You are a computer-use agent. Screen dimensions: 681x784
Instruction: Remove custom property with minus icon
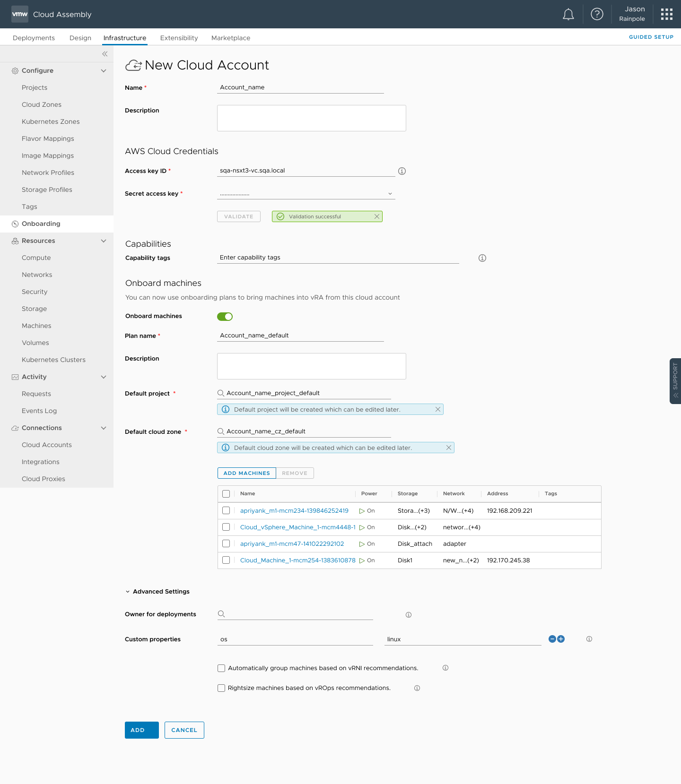(x=552, y=639)
